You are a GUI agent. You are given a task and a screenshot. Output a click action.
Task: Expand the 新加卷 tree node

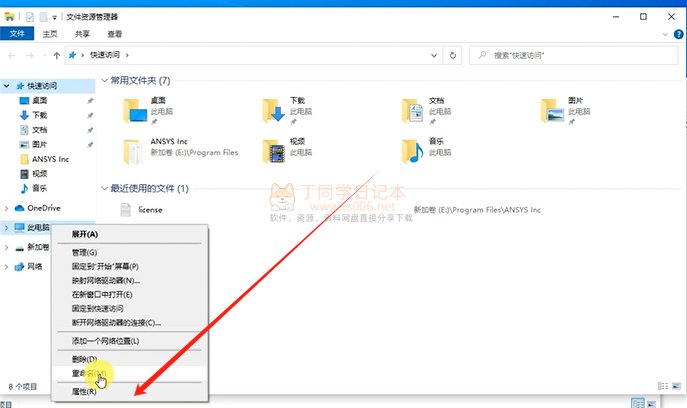(6, 247)
